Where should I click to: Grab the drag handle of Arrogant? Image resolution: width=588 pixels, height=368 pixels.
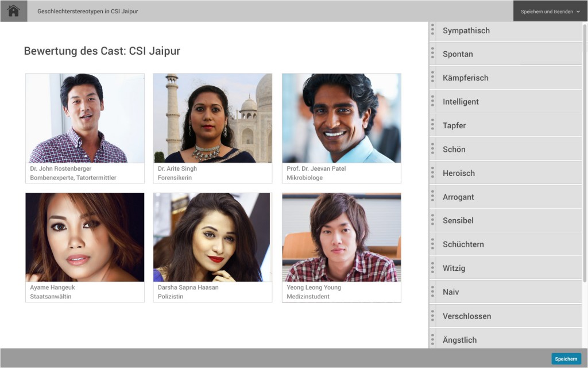point(432,197)
